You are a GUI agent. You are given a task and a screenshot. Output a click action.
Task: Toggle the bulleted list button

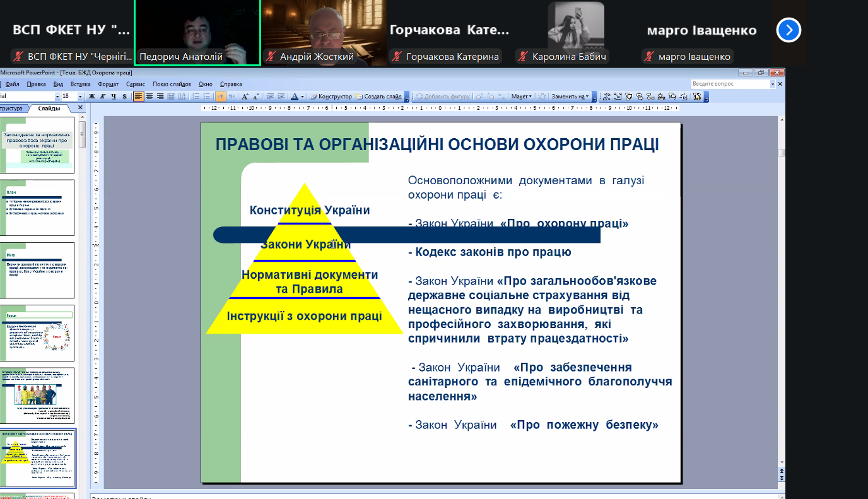click(x=206, y=97)
